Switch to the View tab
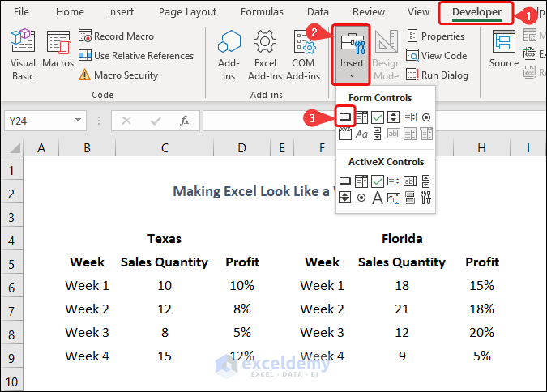 pos(418,12)
